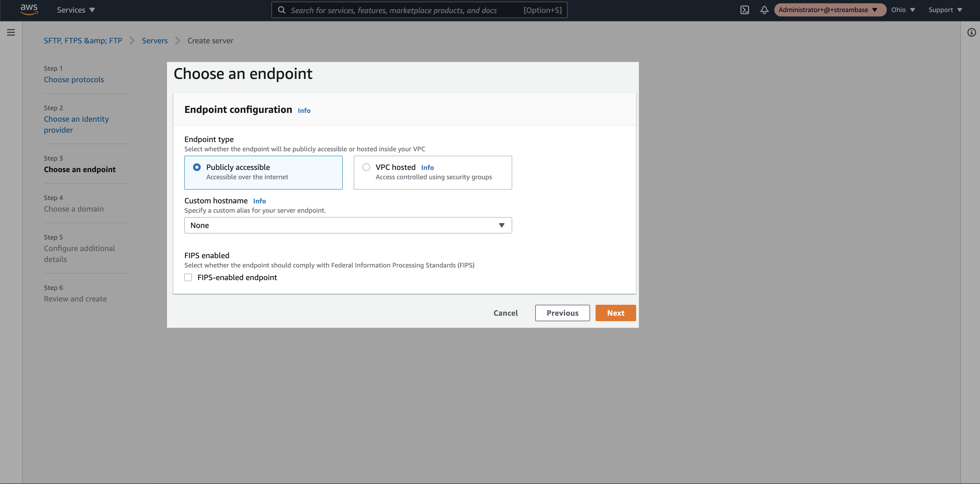Open Info link beside VPC hosted
The height and width of the screenshot is (484, 980).
click(x=427, y=168)
